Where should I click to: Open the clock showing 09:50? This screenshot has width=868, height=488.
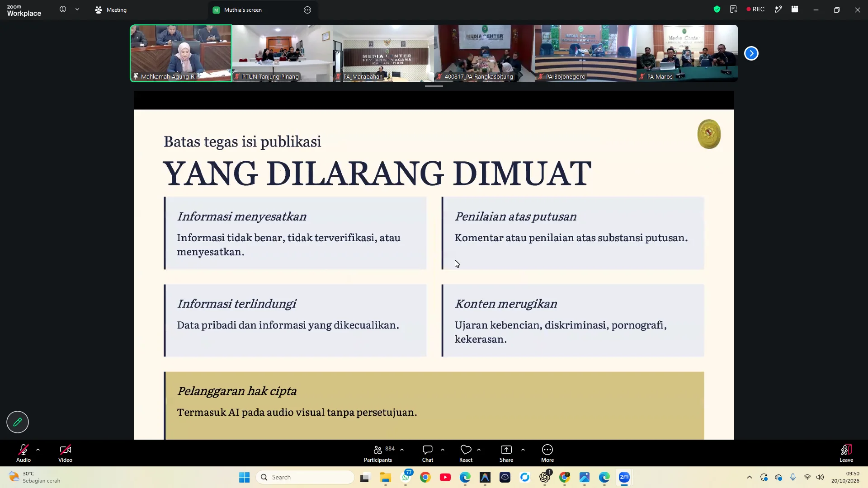click(x=845, y=477)
